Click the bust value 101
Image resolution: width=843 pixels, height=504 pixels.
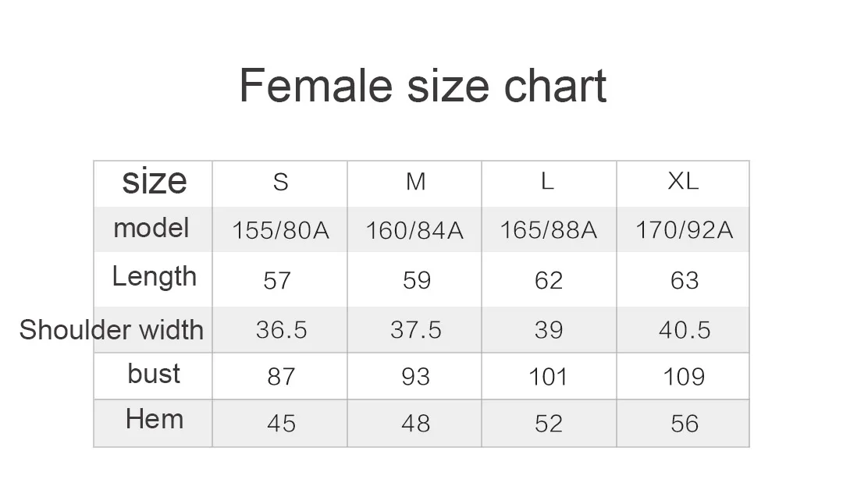[548, 377]
